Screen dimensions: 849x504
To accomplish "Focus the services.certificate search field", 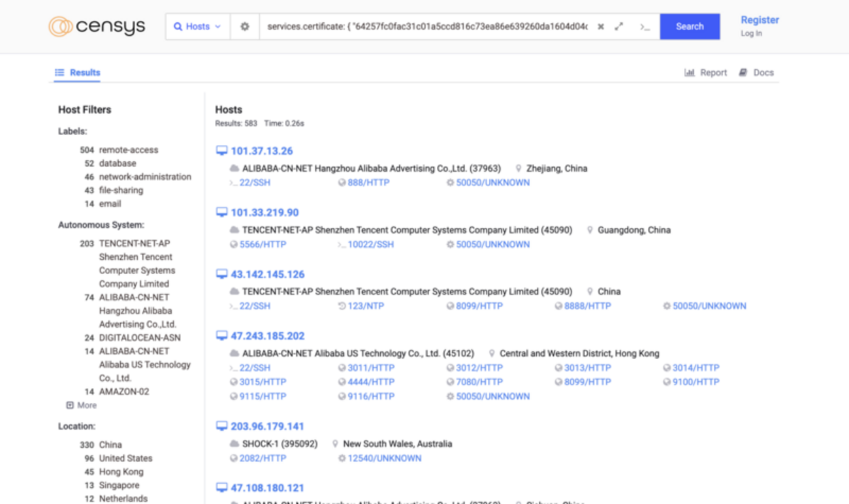I will pos(427,27).
